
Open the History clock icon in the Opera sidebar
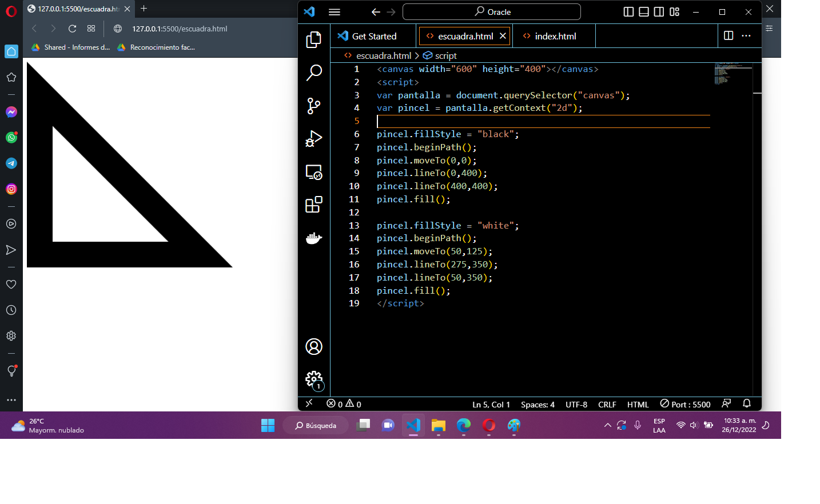click(x=11, y=310)
